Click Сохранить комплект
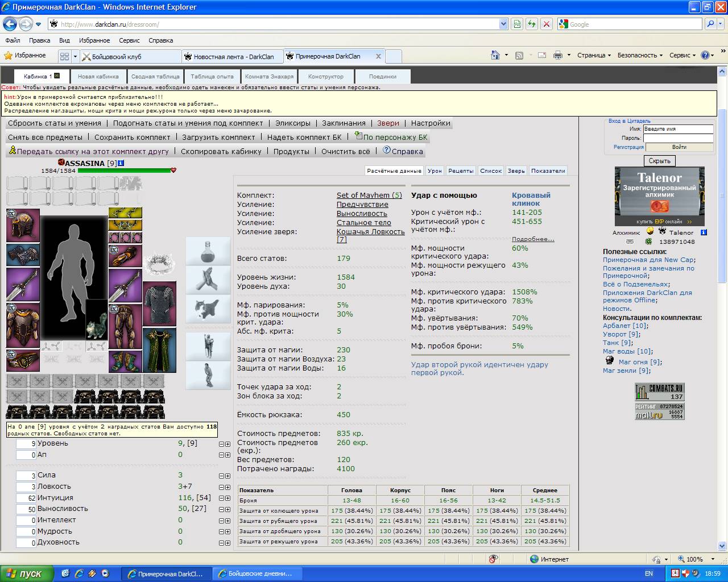This screenshot has height=582, width=728. coord(133,137)
